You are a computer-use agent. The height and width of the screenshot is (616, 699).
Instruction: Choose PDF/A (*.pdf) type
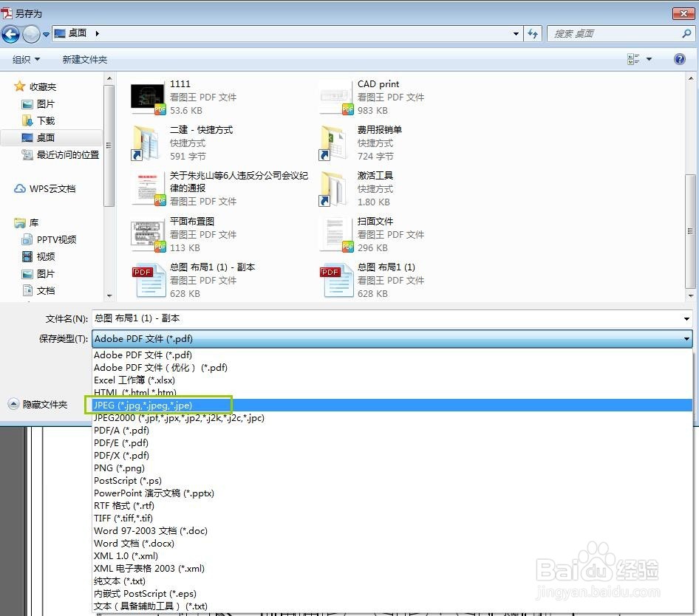392,430
